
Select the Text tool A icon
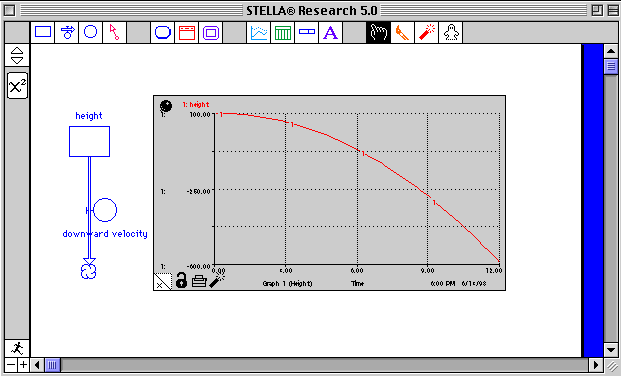[x=330, y=32]
